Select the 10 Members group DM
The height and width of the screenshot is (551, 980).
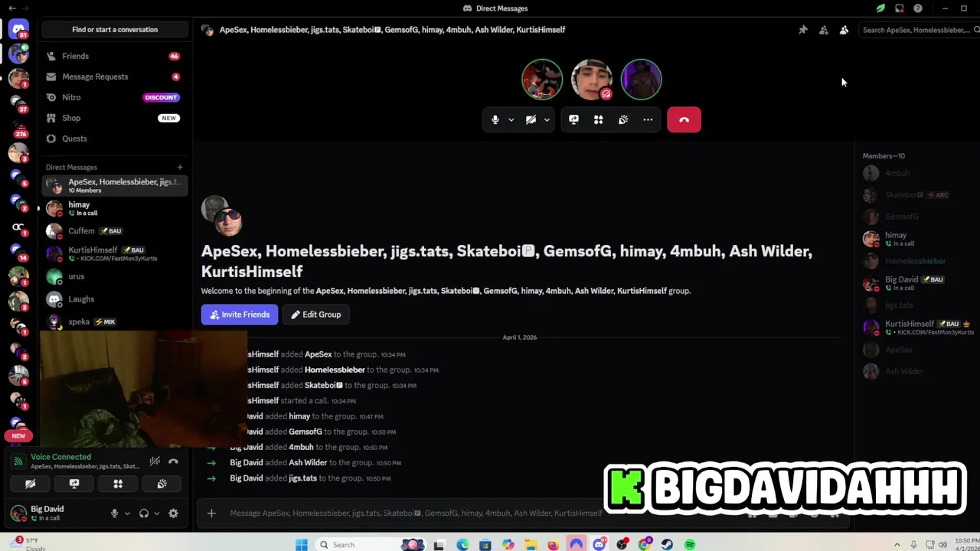(115, 185)
